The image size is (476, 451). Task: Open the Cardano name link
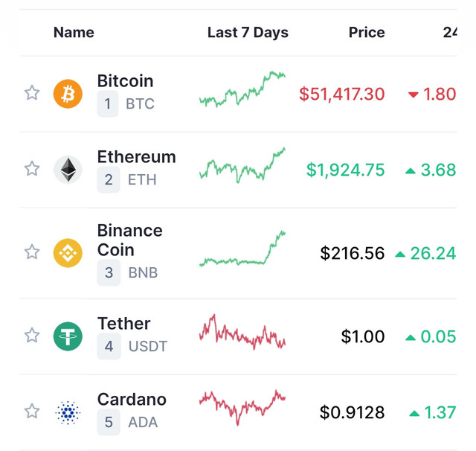point(132,400)
